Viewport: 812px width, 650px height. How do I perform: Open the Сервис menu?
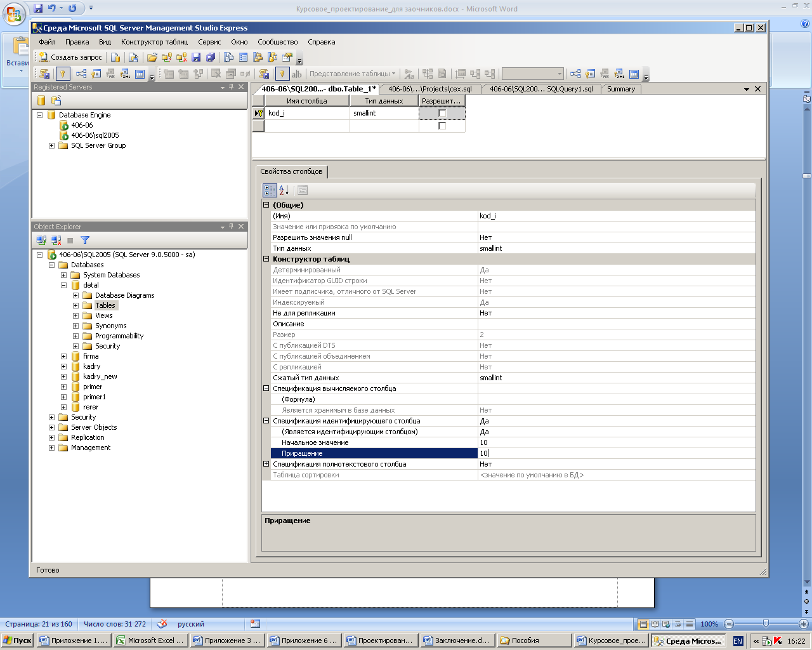[209, 42]
